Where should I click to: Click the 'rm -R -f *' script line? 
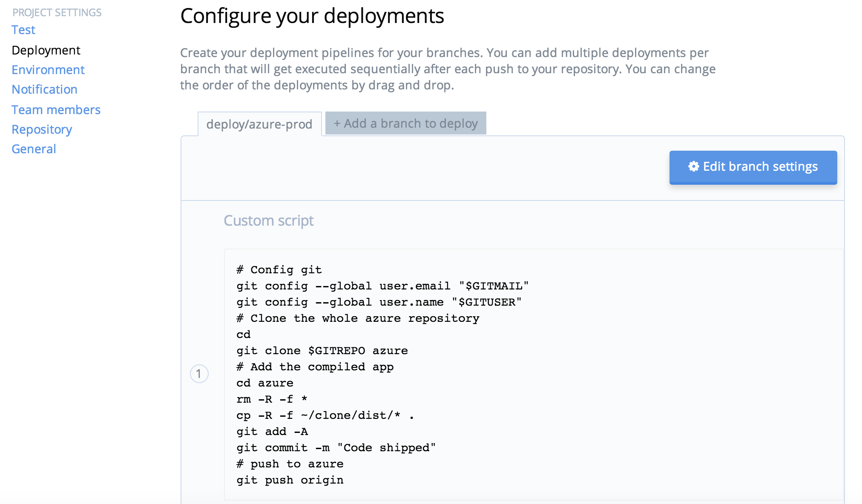[272, 399]
